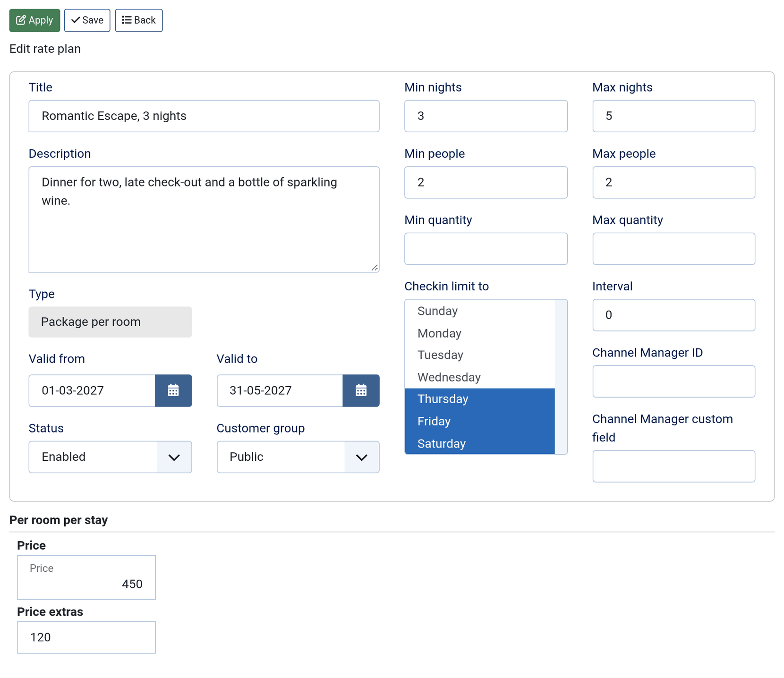
Task: Click the Valid to date field
Action: coord(280,390)
